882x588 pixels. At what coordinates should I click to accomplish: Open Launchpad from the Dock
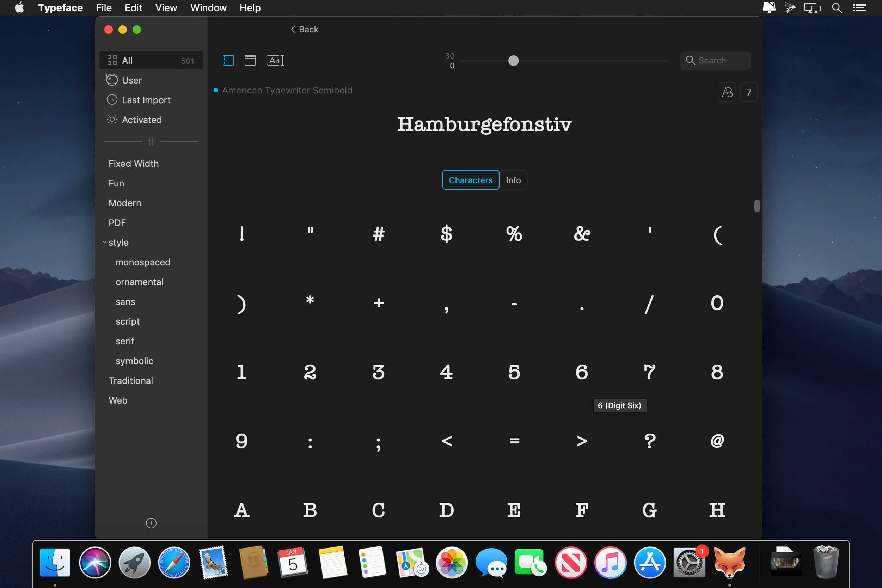(134, 563)
